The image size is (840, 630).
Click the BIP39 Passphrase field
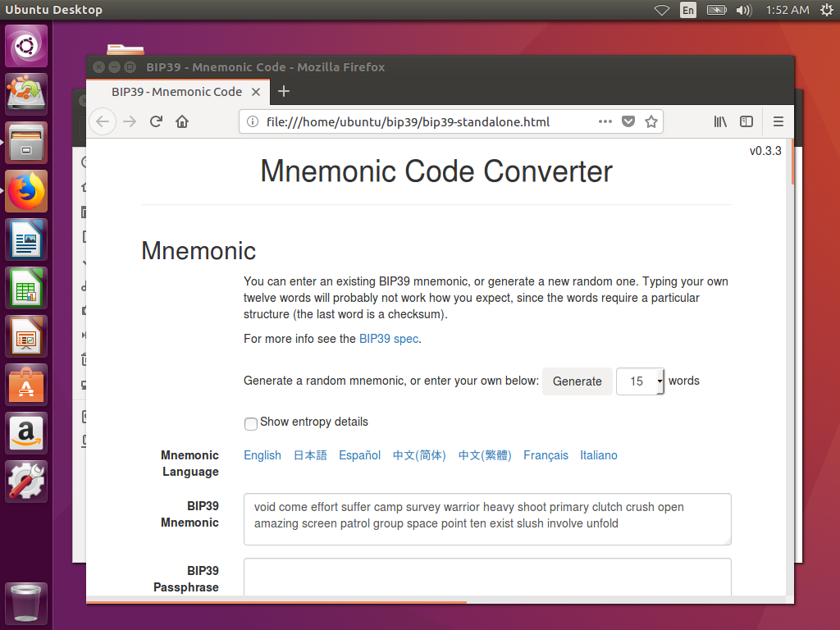[487, 576]
